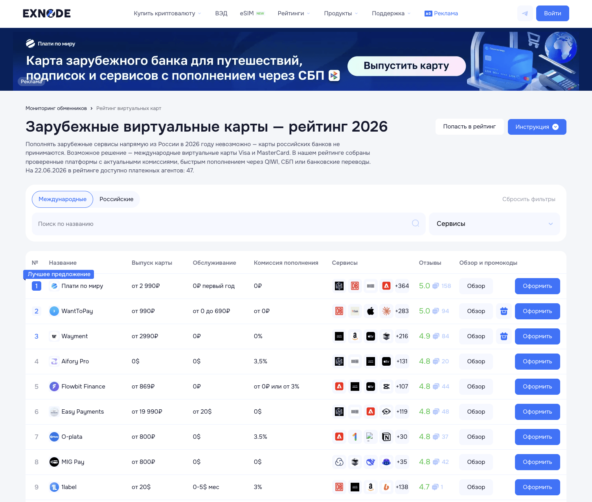Open Обзор for MIG Pay
592x502 pixels.
[x=476, y=462]
